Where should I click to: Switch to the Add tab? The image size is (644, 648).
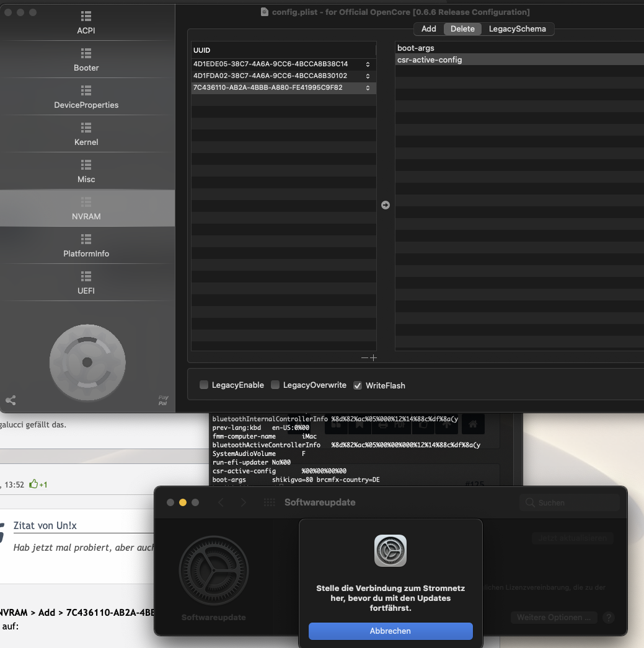[x=429, y=29]
